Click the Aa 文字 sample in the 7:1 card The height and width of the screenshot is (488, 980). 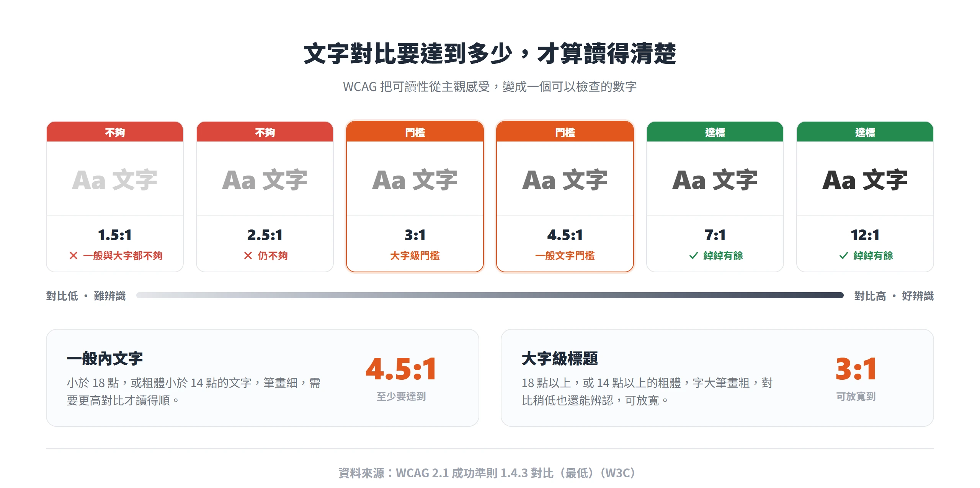715,180
